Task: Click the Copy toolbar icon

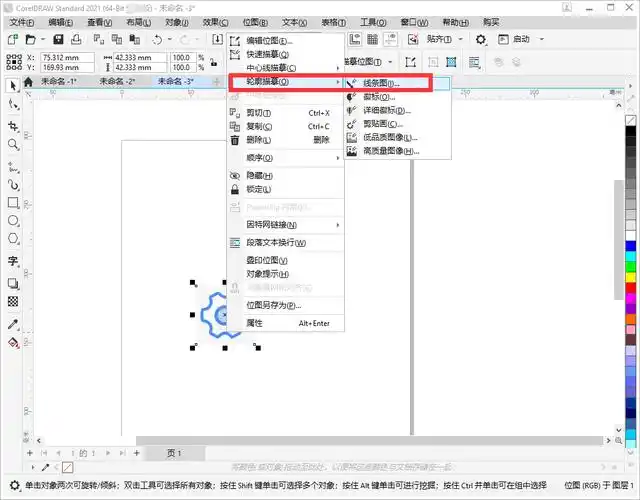Action: (x=117, y=39)
